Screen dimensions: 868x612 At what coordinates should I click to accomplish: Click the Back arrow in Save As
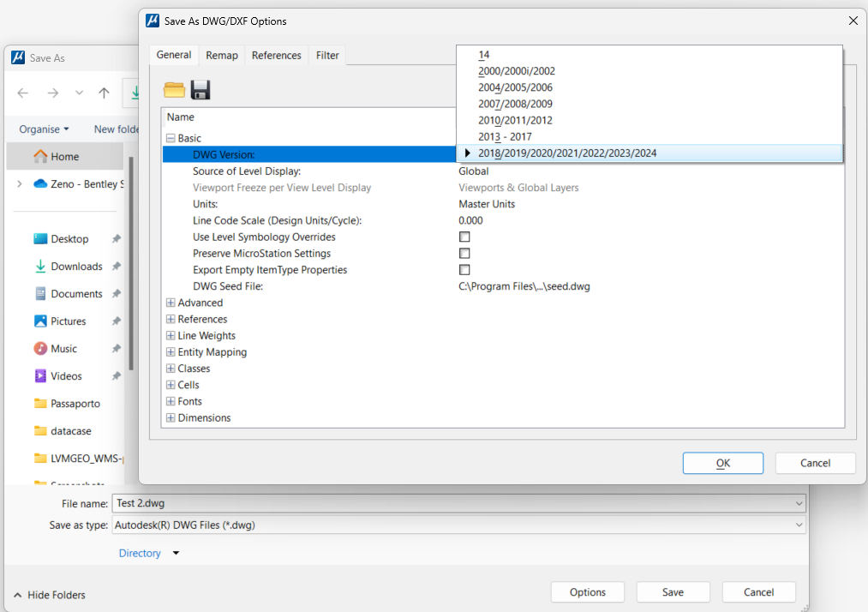point(23,93)
